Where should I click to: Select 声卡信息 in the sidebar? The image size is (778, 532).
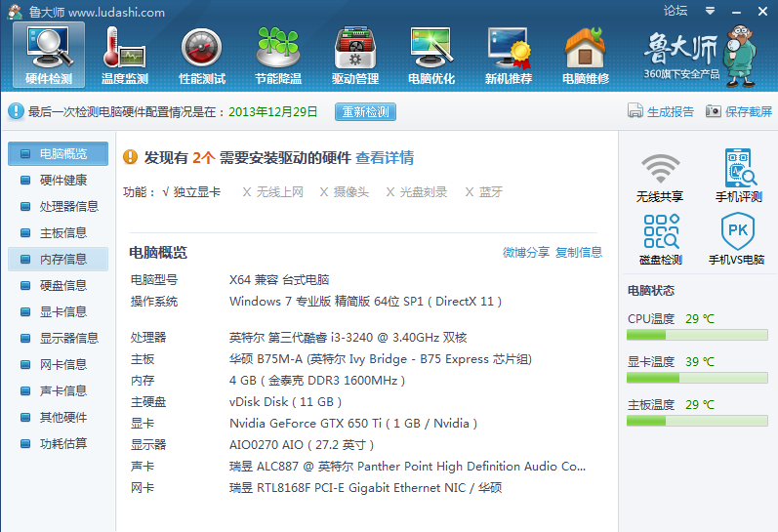coord(58,390)
